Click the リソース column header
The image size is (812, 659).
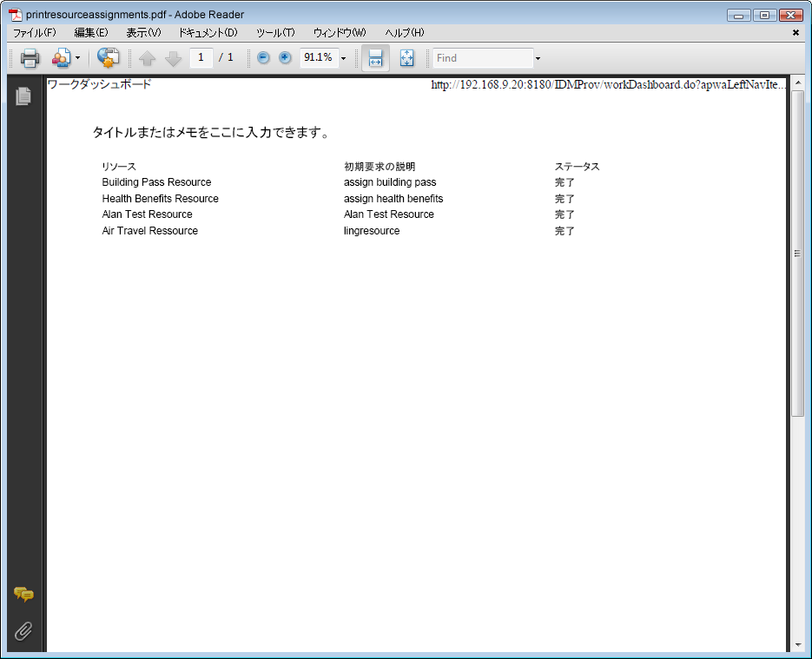[x=119, y=167]
